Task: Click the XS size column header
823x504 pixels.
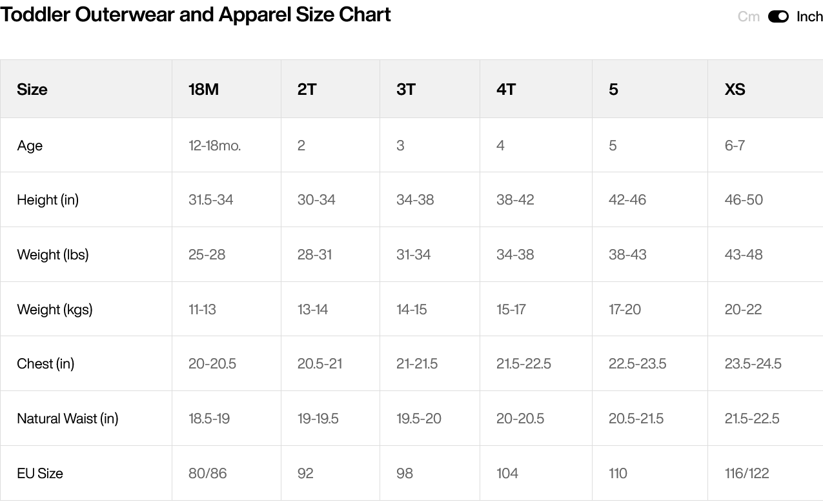Action: click(735, 89)
